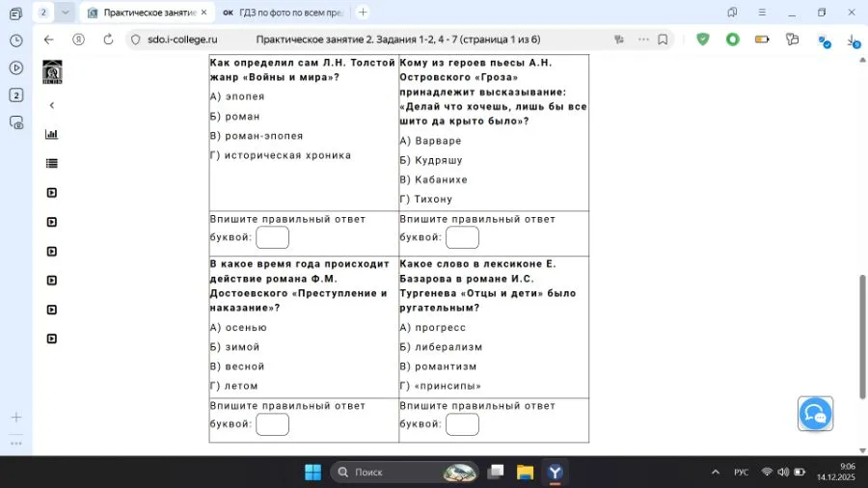Viewport: 868px width, 488px height.
Task: Expand the tab group dropdown arrow
Action: point(65,13)
